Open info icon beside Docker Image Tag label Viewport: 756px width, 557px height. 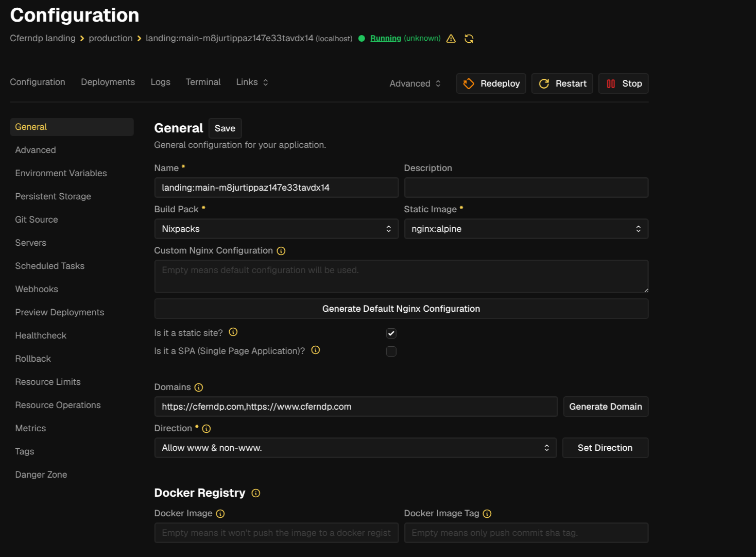(x=487, y=514)
